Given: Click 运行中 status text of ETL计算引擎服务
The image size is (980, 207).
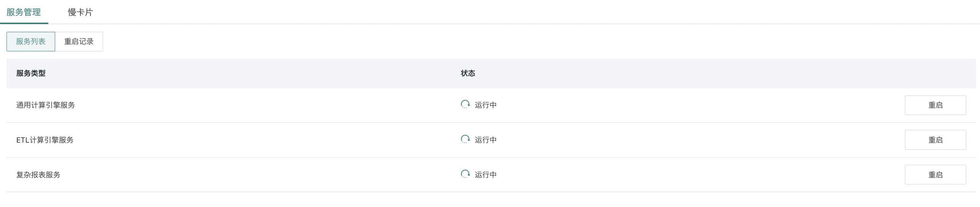Looking at the screenshot, I should 486,140.
